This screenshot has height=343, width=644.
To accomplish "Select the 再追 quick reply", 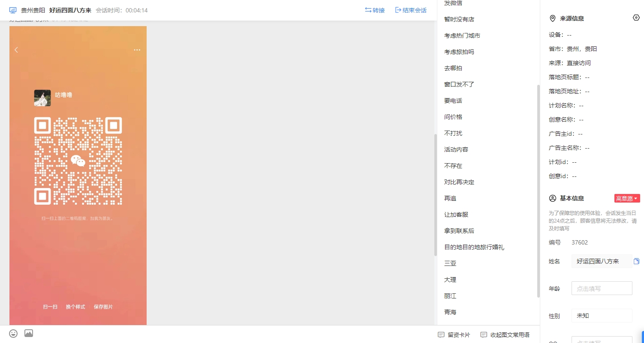I will click(x=450, y=198).
